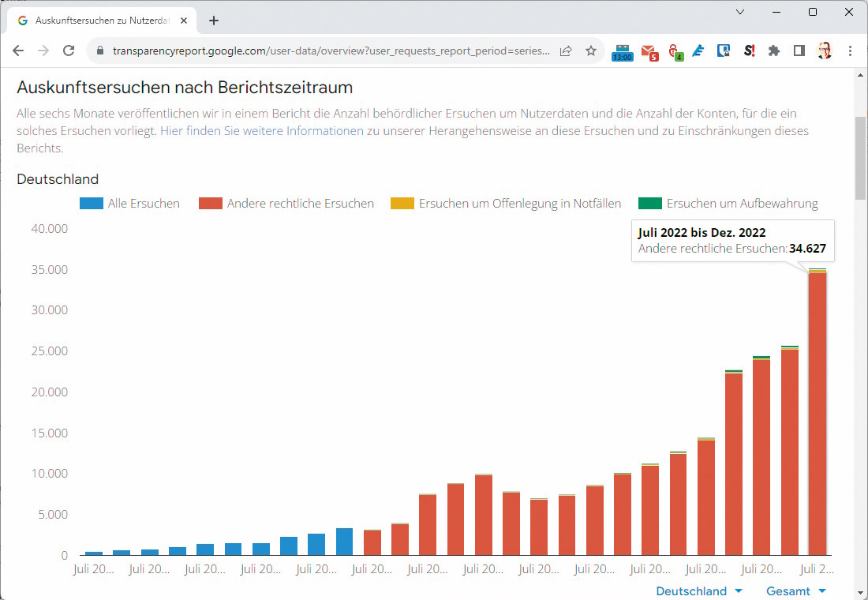Open the extensions puzzle piece icon

773,51
